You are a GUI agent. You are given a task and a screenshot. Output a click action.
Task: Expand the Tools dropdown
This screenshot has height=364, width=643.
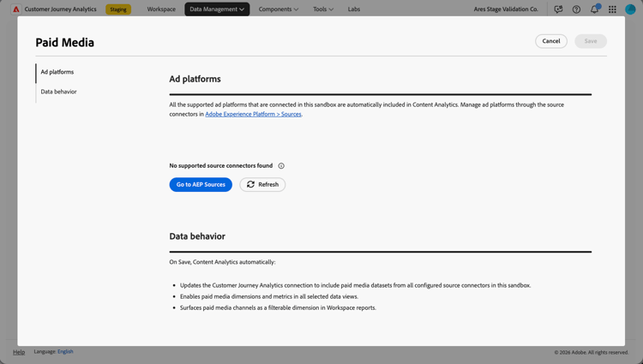[323, 9]
